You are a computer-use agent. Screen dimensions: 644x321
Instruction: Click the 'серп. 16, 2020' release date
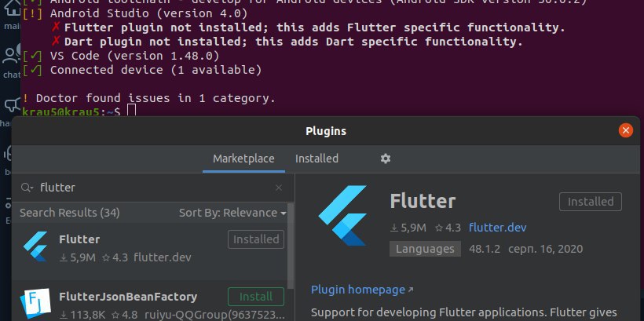pyautogui.click(x=545, y=249)
